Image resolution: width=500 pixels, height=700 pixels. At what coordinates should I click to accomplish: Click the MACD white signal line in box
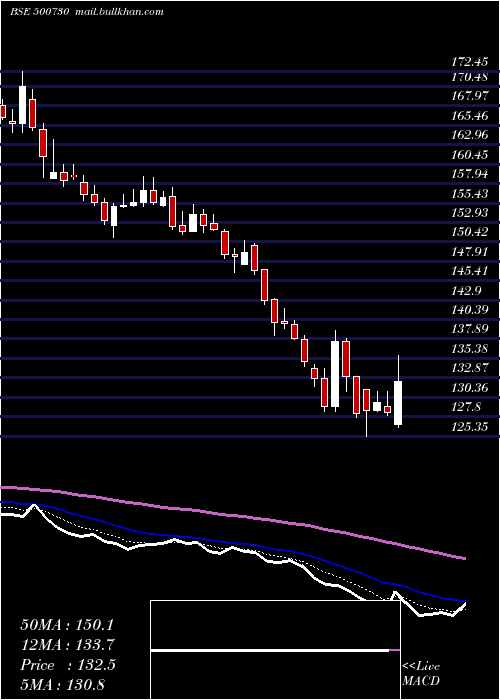(x=270, y=651)
